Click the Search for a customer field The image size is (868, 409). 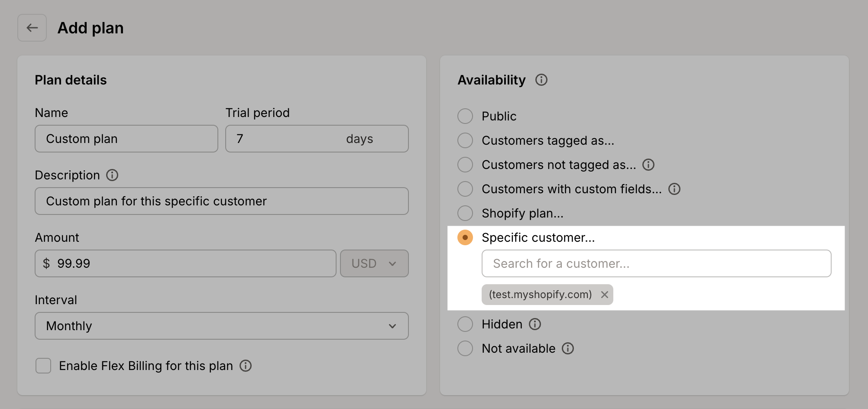pyautogui.click(x=656, y=263)
